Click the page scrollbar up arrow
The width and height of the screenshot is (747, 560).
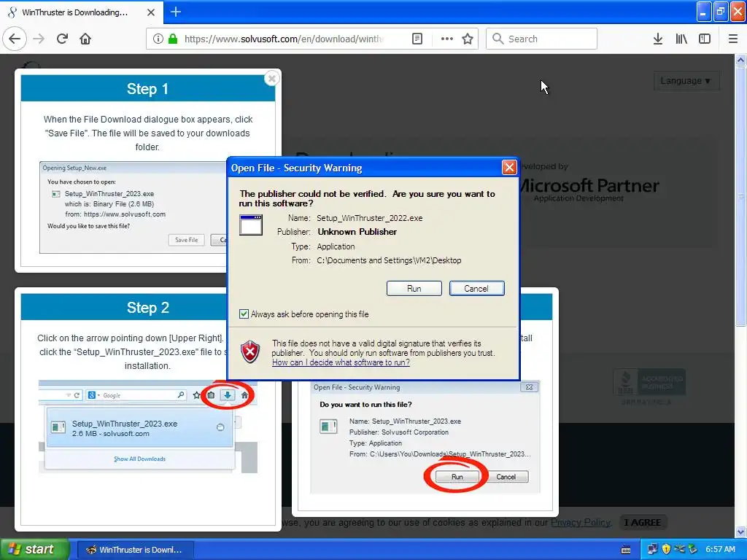point(740,60)
